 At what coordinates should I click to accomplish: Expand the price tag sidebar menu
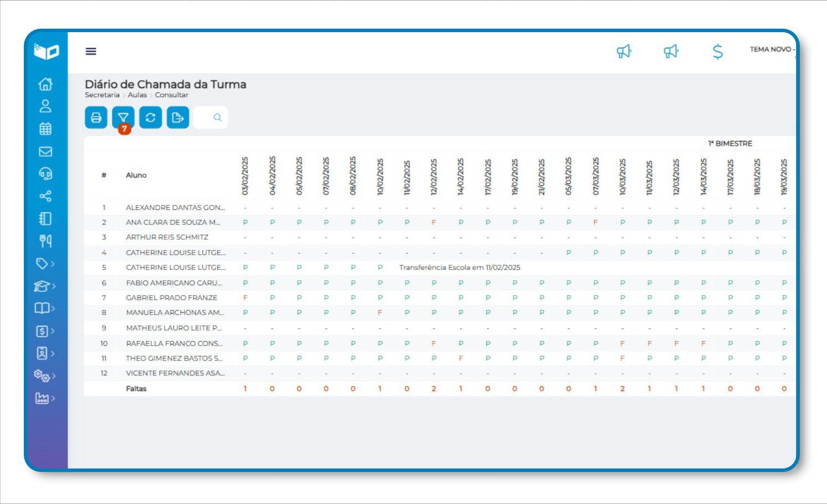[45, 264]
